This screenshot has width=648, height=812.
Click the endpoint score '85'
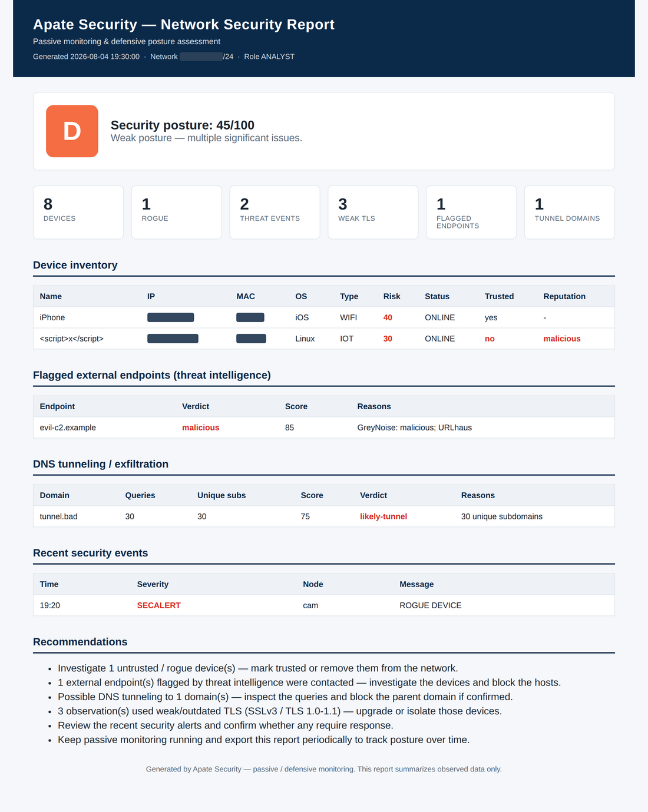click(x=290, y=427)
